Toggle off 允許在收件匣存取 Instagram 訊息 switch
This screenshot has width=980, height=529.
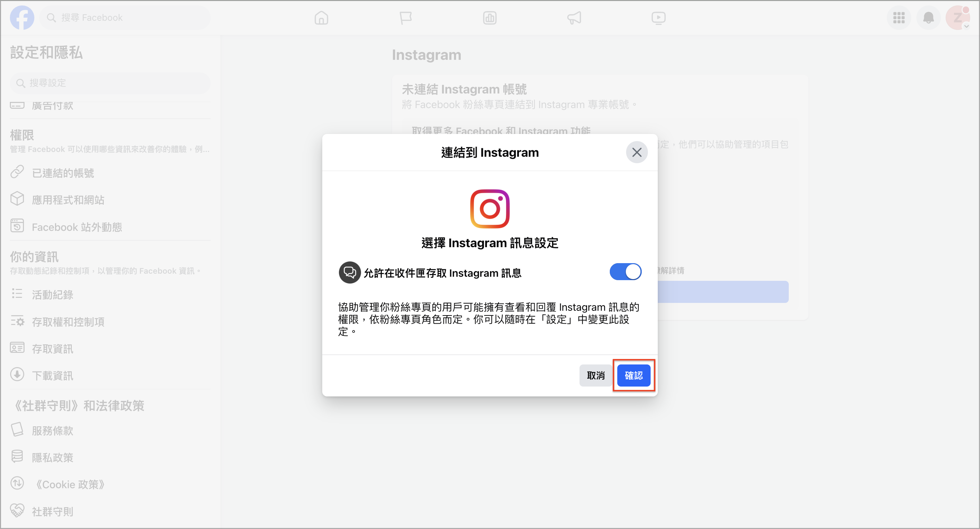click(x=625, y=272)
